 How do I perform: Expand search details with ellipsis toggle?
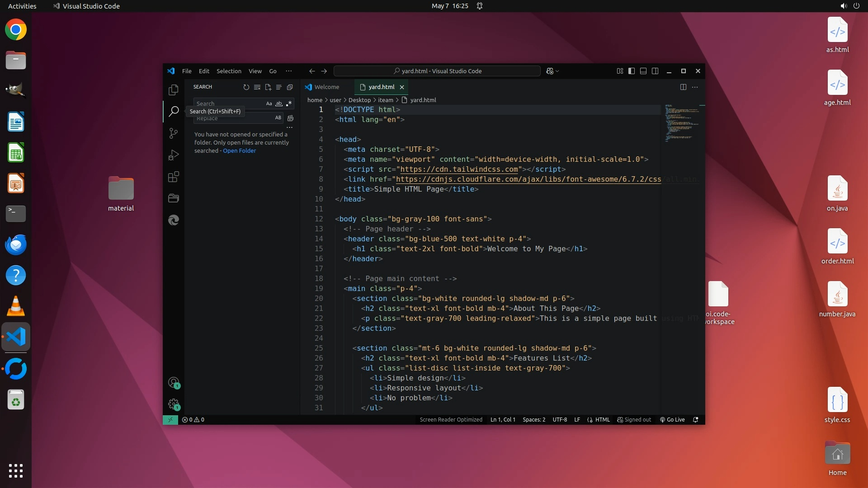tap(289, 127)
